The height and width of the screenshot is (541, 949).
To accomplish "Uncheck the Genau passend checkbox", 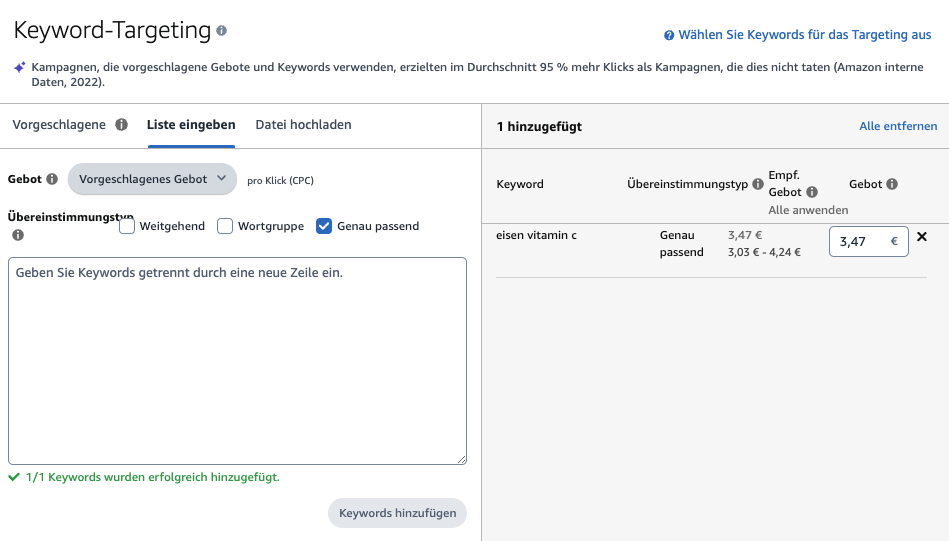I will [x=324, y=226].
